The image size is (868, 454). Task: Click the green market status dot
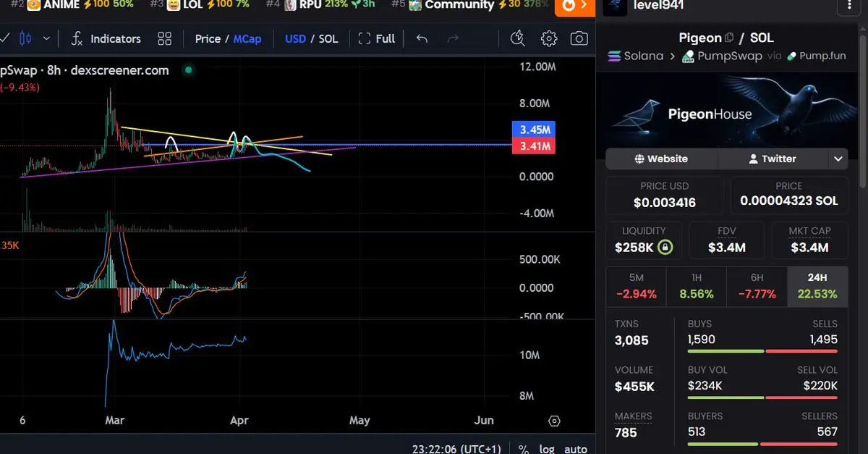(x=188, y=70)
